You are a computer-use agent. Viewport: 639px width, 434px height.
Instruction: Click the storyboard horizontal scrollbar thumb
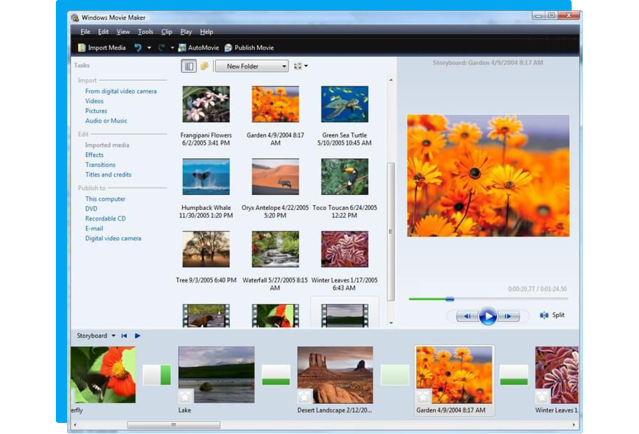click(174, 425)
